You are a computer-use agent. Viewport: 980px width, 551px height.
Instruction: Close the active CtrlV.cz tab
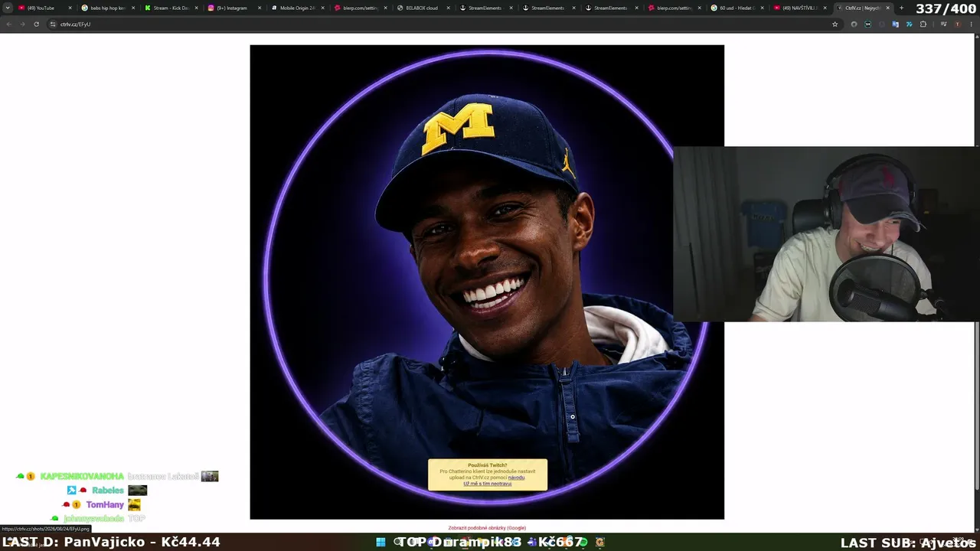pyautogui.click(x=887, y=8)
